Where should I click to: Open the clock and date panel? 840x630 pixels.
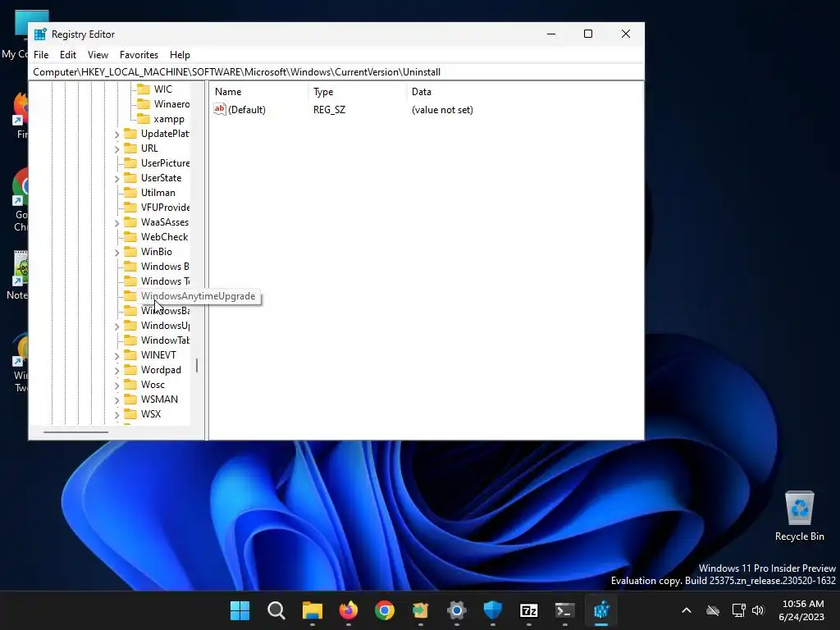802,610
